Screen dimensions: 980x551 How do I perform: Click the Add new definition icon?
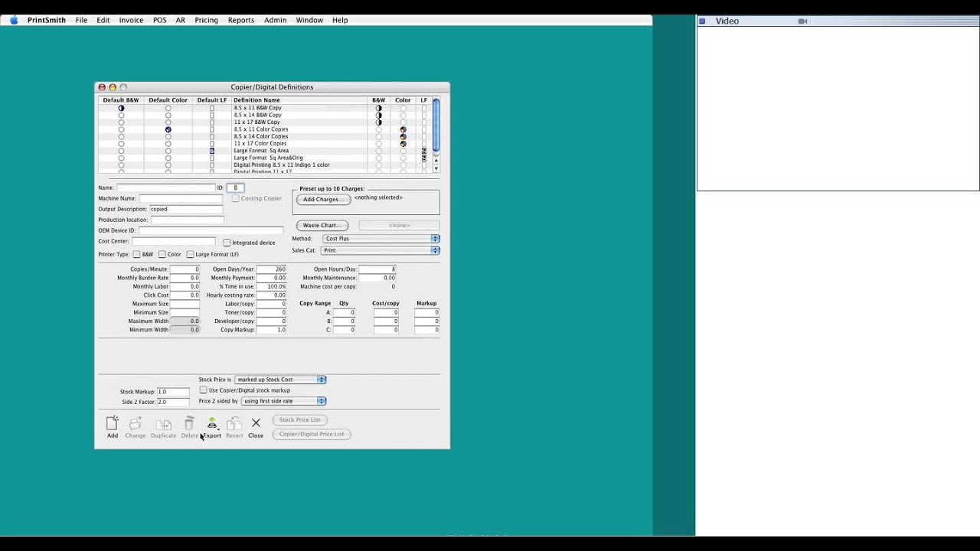pyautogui.click(x=112, y=423)
